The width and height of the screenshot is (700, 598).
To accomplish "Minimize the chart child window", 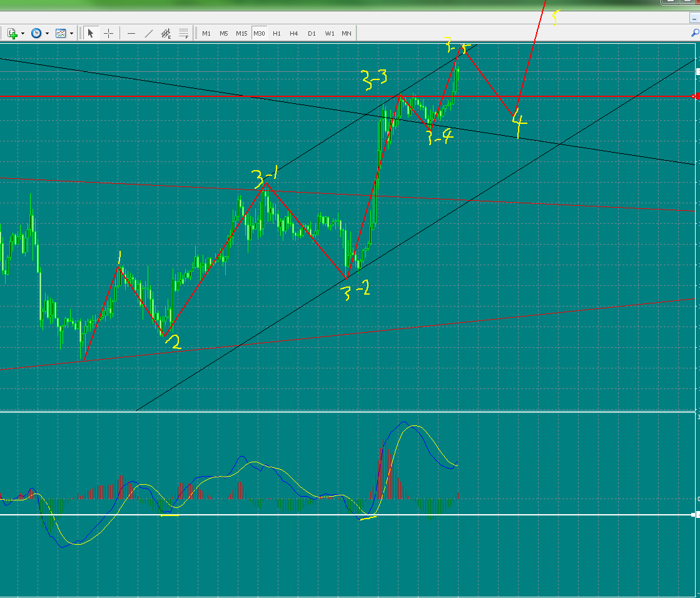I will [x=694, y=18].
